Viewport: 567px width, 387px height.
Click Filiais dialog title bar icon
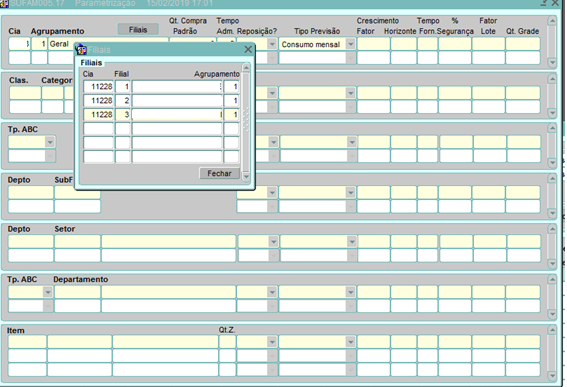click(81, 50)
